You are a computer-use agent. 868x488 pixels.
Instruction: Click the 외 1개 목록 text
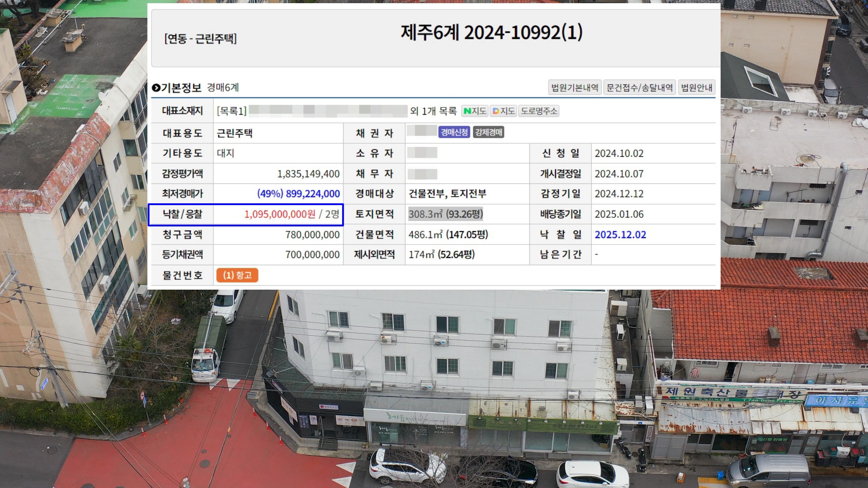click(433, 111)
